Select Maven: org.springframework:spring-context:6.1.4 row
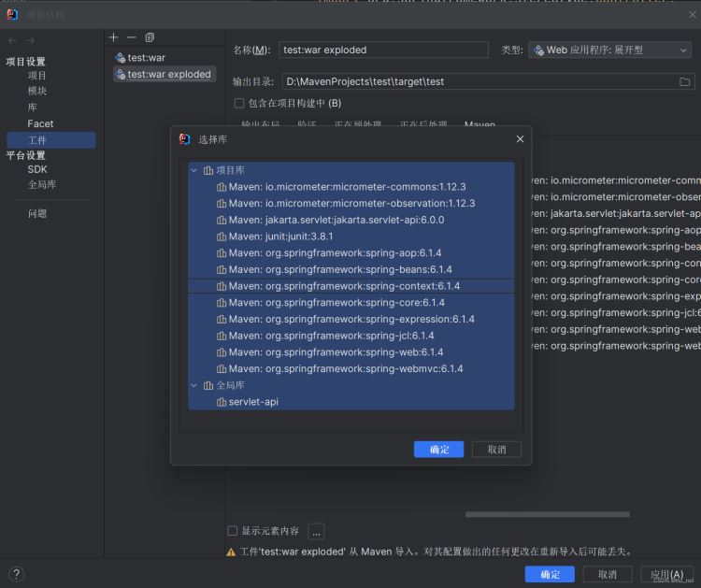 [351, 286]
